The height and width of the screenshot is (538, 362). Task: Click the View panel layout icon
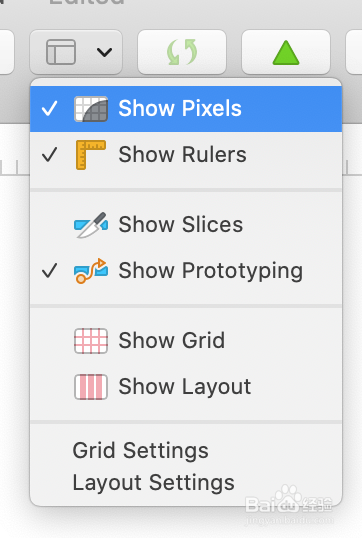click(61, 52)
